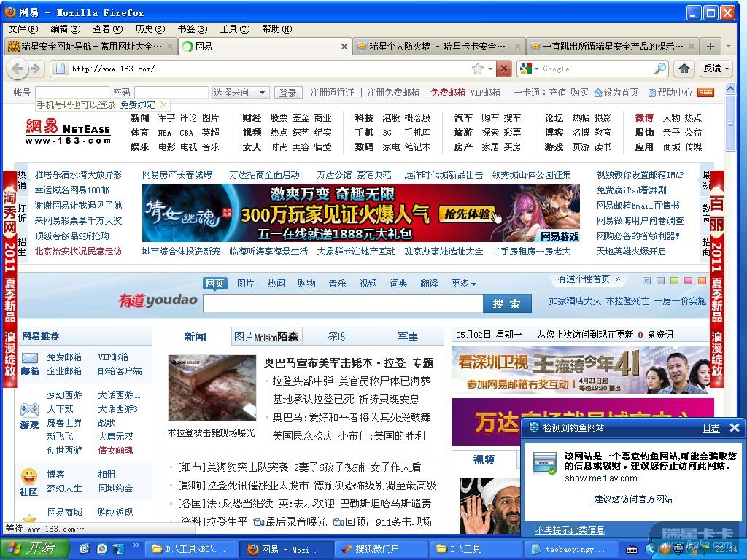Switch to 瑞星个人防火墙 tab
The height and width of the screenshot is (560, 747).
[438, 47]
